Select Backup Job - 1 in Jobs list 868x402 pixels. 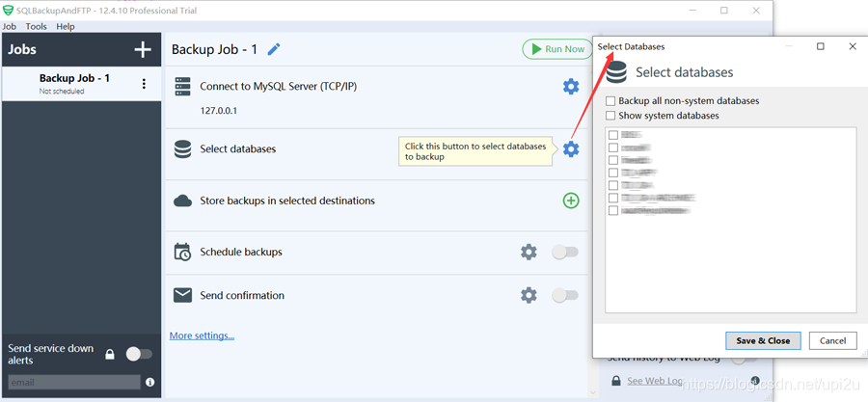tap(81, 84)
